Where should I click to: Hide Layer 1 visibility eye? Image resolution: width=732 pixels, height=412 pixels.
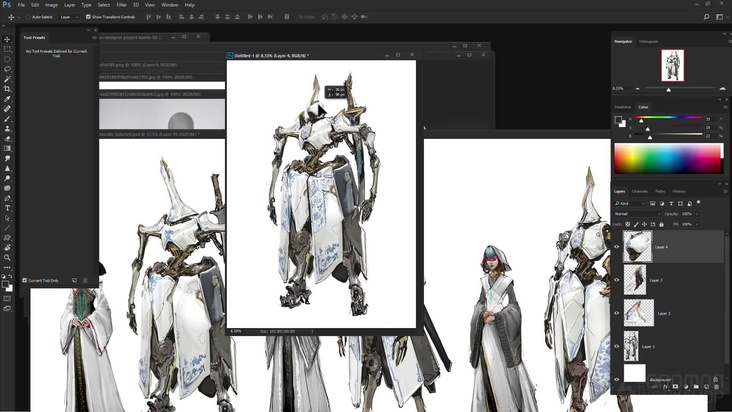coord(617,346)
